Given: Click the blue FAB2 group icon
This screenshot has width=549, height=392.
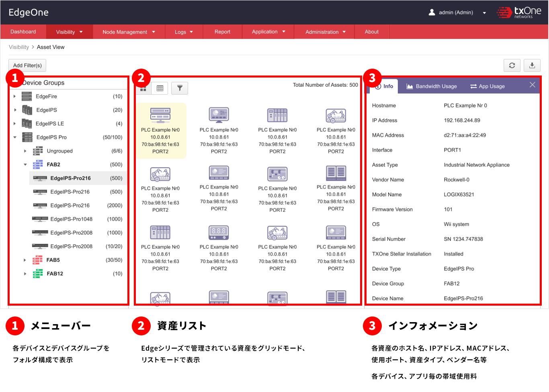Looking at the screenshot, I should [x=38, y=165].
